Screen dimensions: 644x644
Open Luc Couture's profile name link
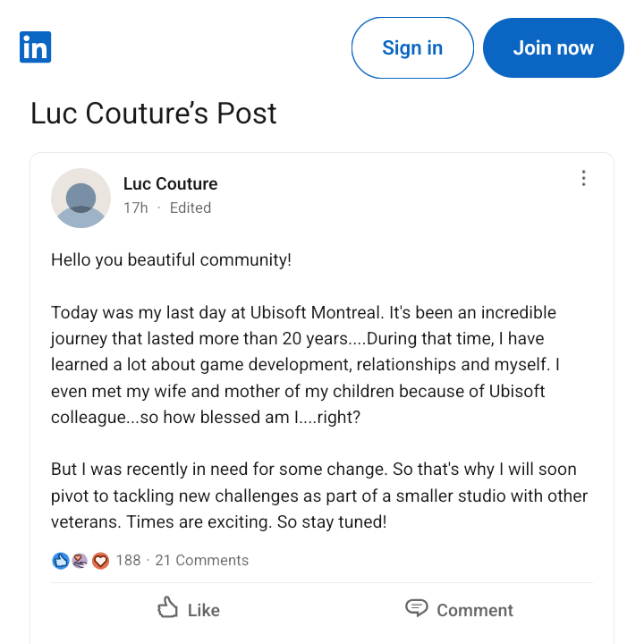170,184
